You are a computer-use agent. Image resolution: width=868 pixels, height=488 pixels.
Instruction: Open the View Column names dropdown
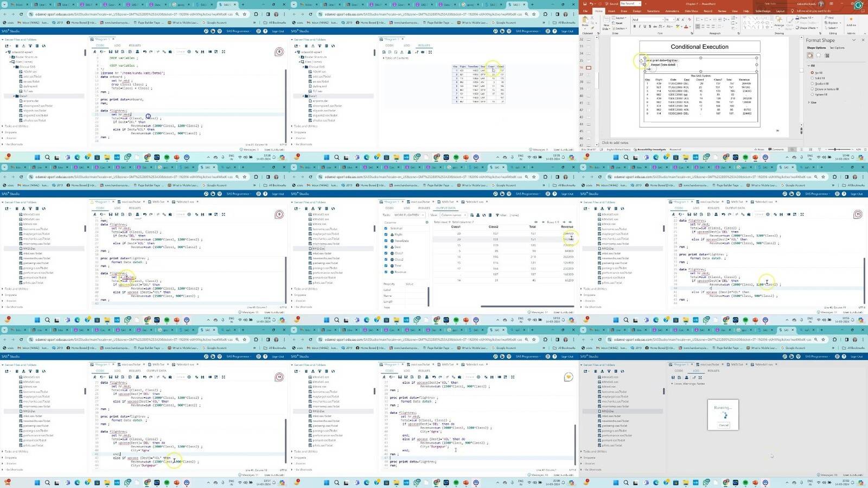pos(452,215)
